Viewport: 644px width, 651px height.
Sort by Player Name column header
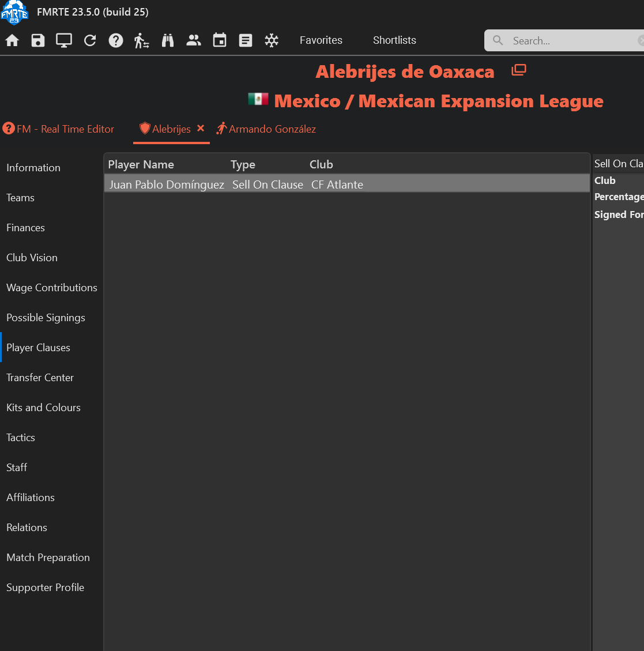(x=141, y=164)
